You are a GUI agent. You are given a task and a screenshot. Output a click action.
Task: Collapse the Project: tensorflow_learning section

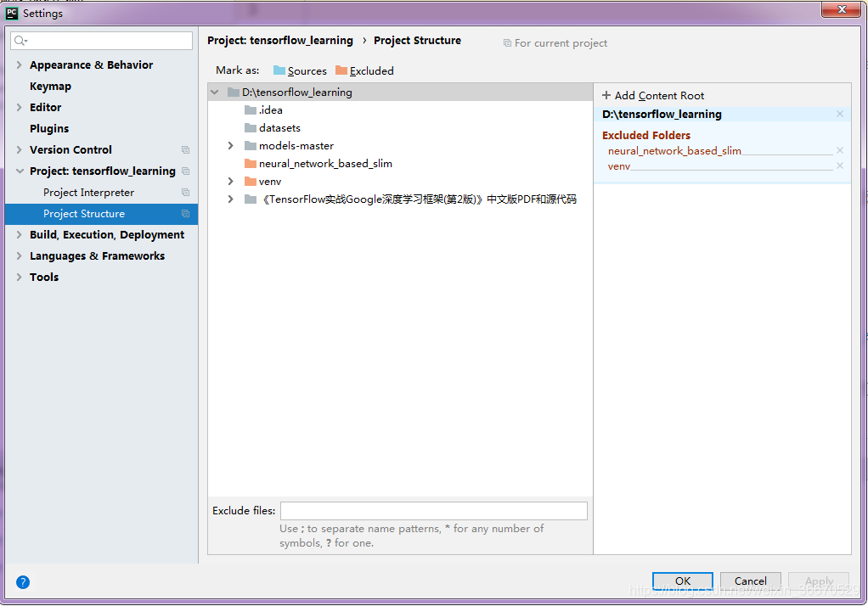20,171
